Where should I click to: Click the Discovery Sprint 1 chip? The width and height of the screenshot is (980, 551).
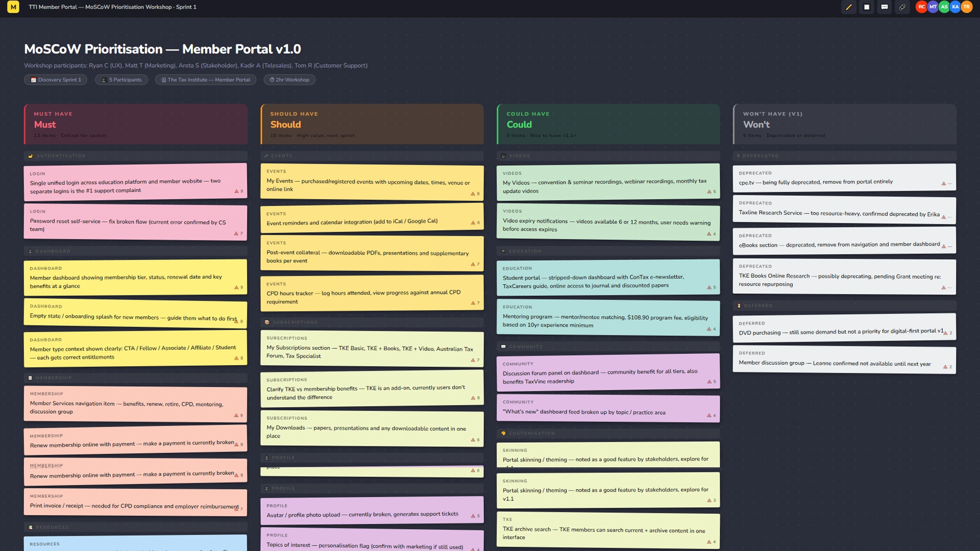pos(55,80)
